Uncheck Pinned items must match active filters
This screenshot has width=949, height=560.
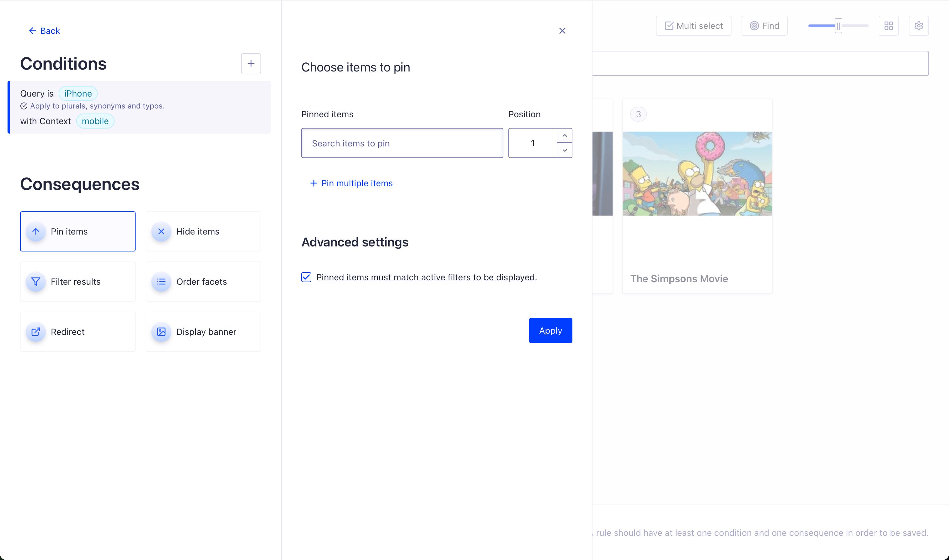pyautogui.click(x=306, y=277)
